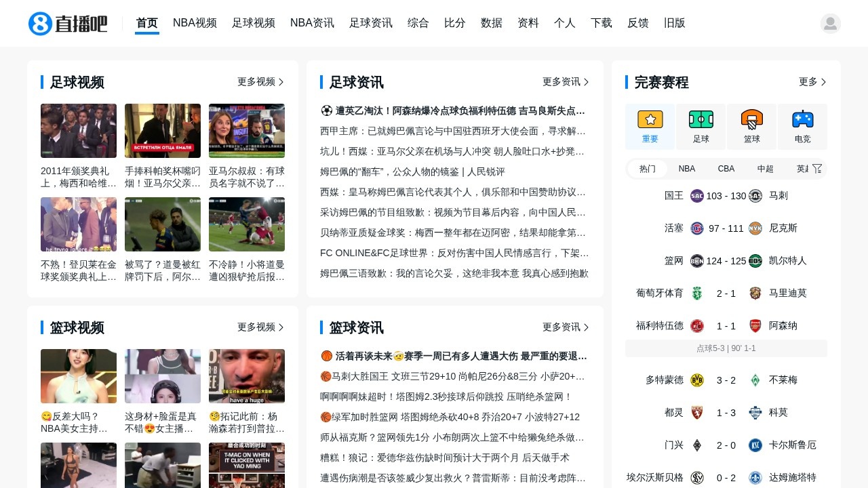Viewport: 868px width, 488px height.
Task: Expand 更多视频 in 篮球视频 section
Action: (261, 327)
